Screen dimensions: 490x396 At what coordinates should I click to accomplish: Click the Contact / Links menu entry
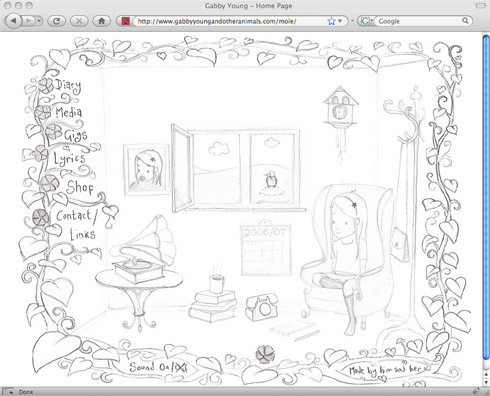click(77, 225)
